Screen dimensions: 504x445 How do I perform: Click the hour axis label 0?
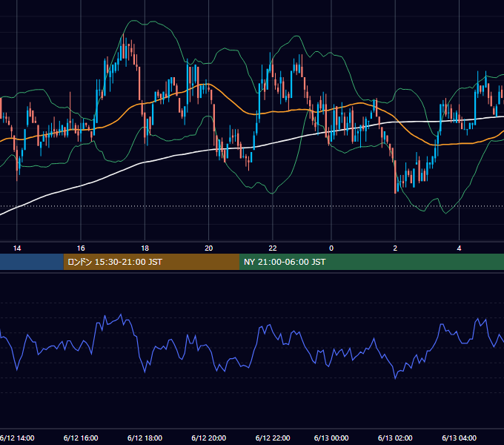pyautogui.click(x=331, y=248)
